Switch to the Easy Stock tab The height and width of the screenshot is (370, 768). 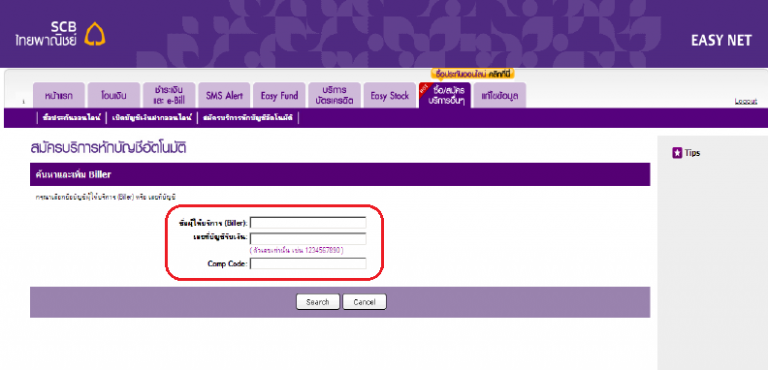(x=390, y=96)
